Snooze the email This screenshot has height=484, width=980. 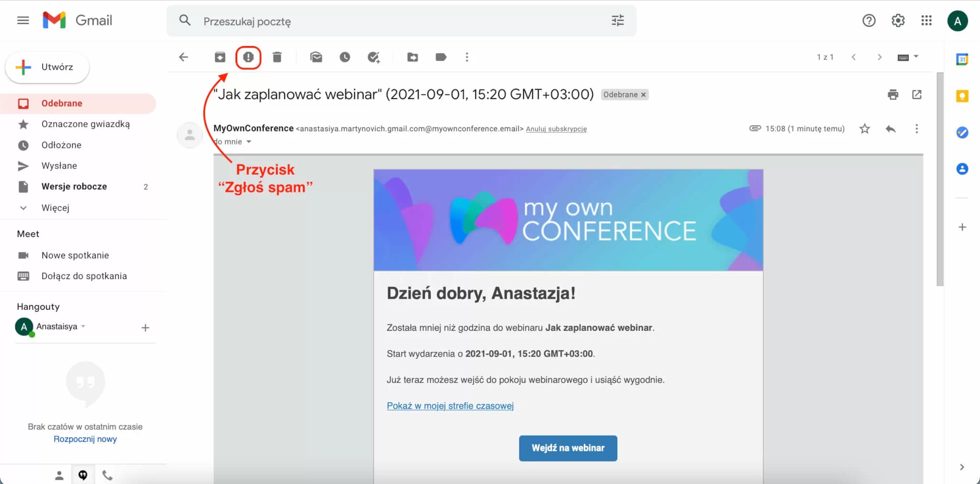345,57
